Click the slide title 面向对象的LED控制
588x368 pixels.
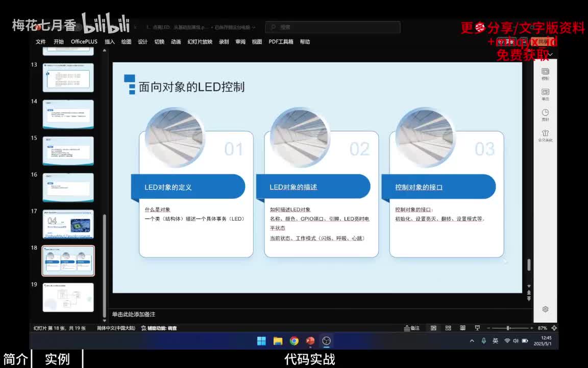click(191, 87)
